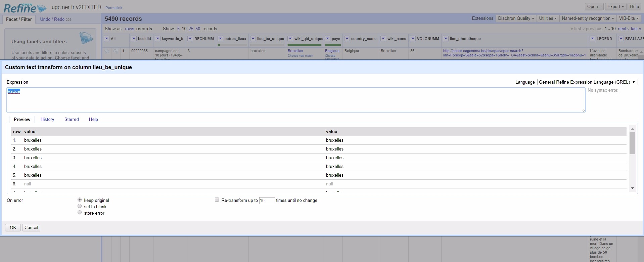Image resolution: width=644 pixels, height=262 pixels.
Task: Open VIB-Bits extension menu
Action: (629, 18)
